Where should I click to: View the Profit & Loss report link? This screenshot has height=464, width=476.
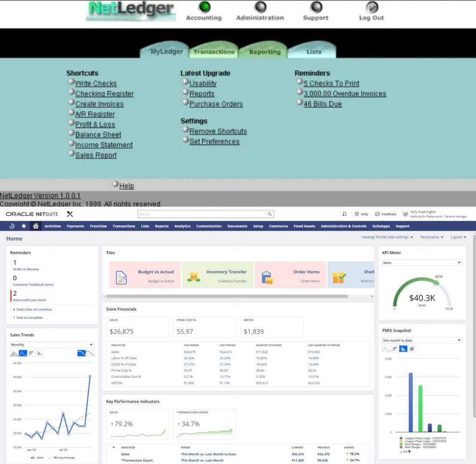point(95,125)
